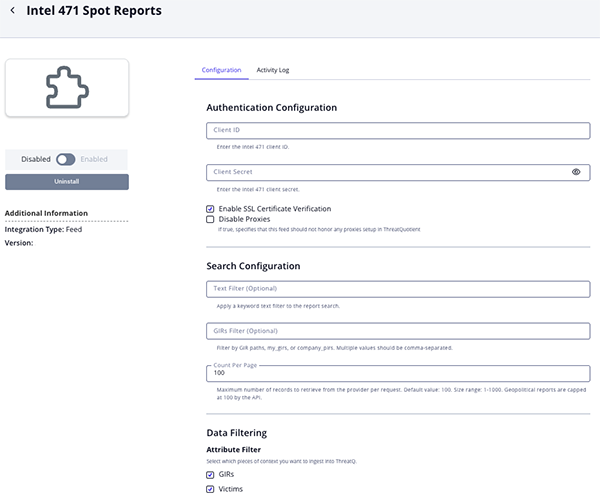Go back using the arrow beside Intel 471 Spot Reports
The width and height of the screenshot is (600, 496).
13,11
